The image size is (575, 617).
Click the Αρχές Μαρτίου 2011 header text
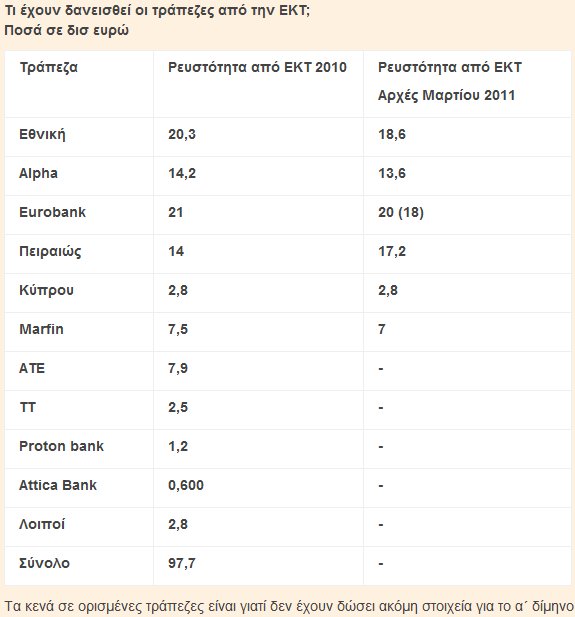coord(446,96)
